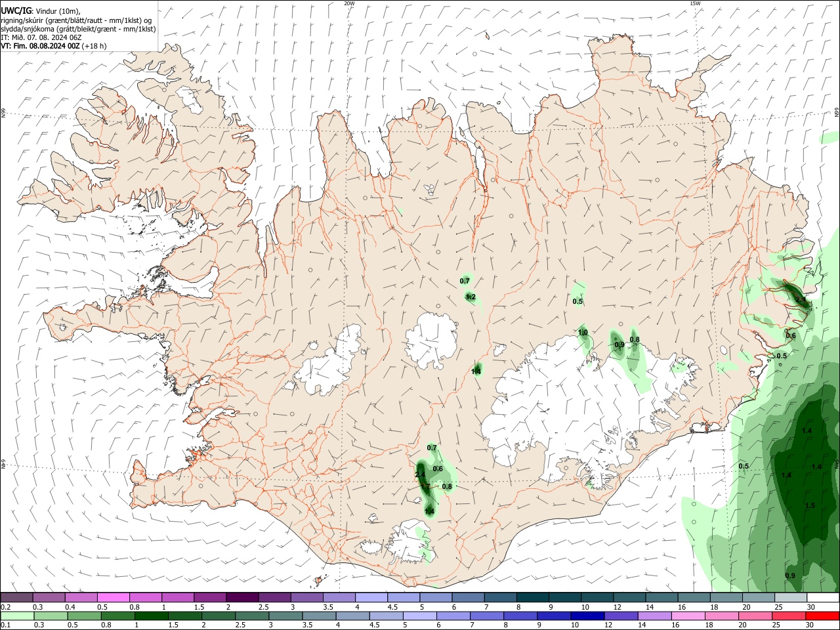Click the 1.7 value below the 2.4 value
The height and width of the screenshot is (630, 840).
coord(425,487)
